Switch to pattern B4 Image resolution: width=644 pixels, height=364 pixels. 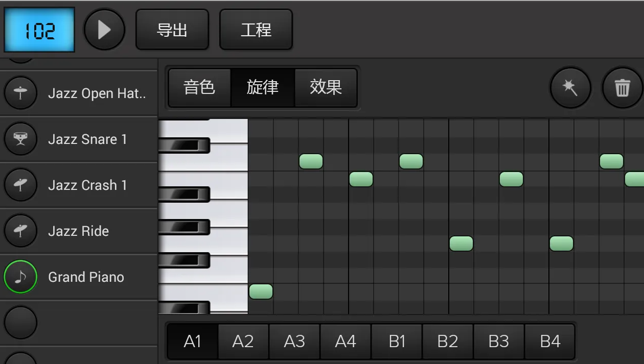[x=550, y=341]
